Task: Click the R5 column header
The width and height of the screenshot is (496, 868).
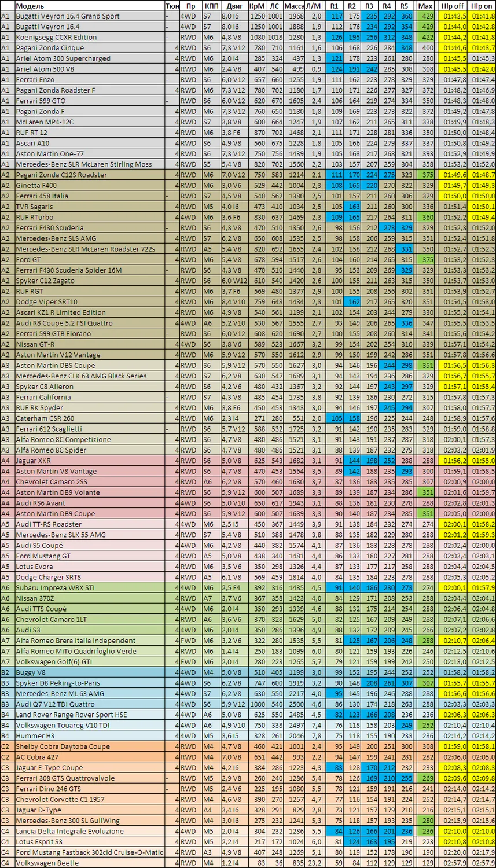Action: click(404, 5)
